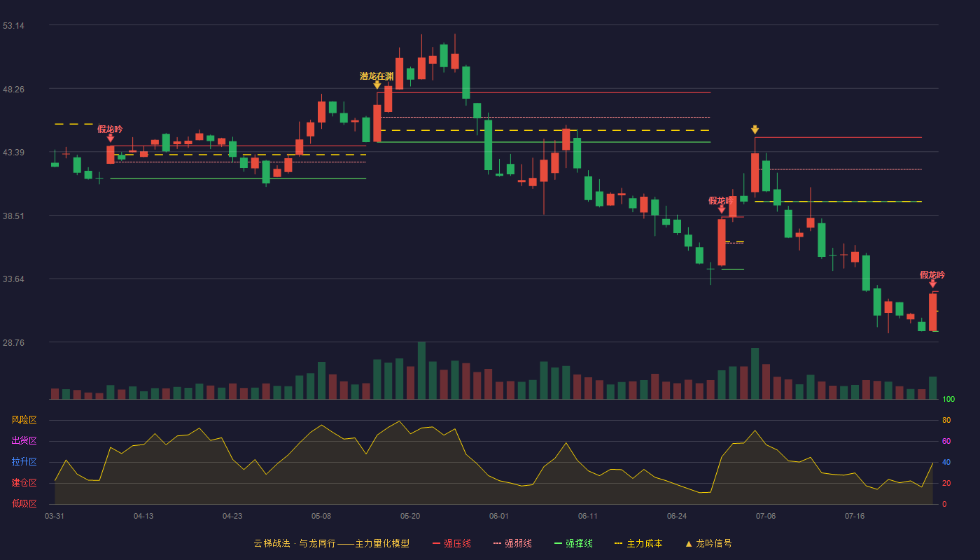Click the 28.76 price axis label
The image size is (980, 560).
click(13, 342)
